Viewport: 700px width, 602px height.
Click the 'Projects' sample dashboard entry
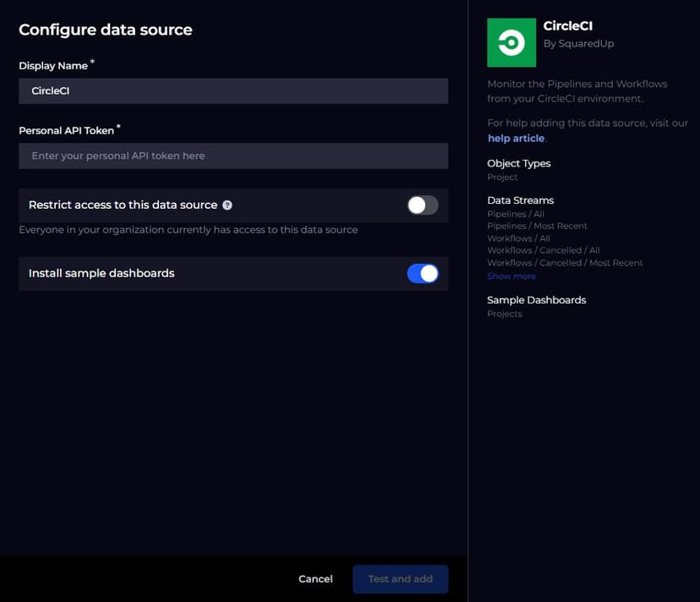coord(504,314)
